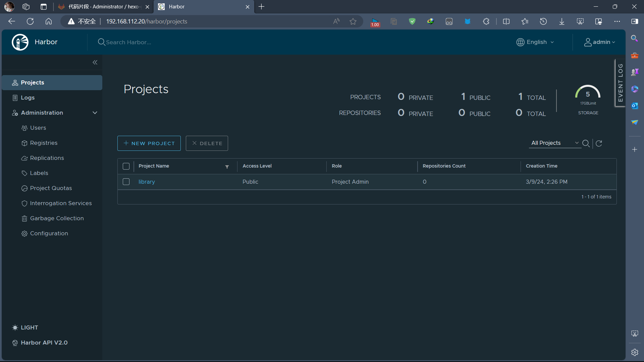This screenshot has width=644, height=362.
Task: Open new browser tab
Action: pos(262,7)
